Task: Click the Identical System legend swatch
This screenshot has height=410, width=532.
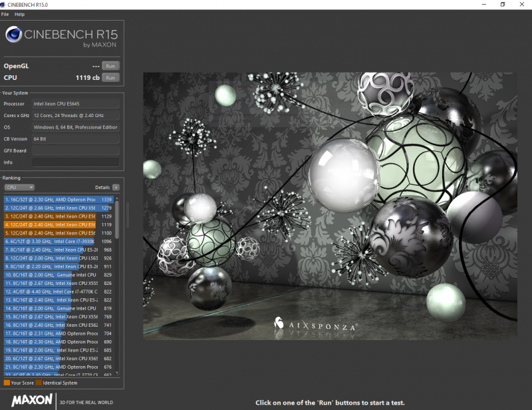Action: pos(39,383)
